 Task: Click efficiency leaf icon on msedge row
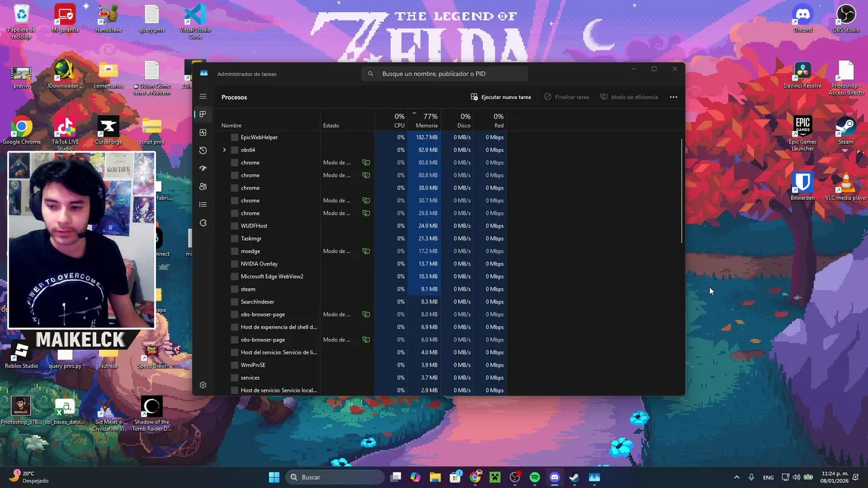click(x=366, y=251)
